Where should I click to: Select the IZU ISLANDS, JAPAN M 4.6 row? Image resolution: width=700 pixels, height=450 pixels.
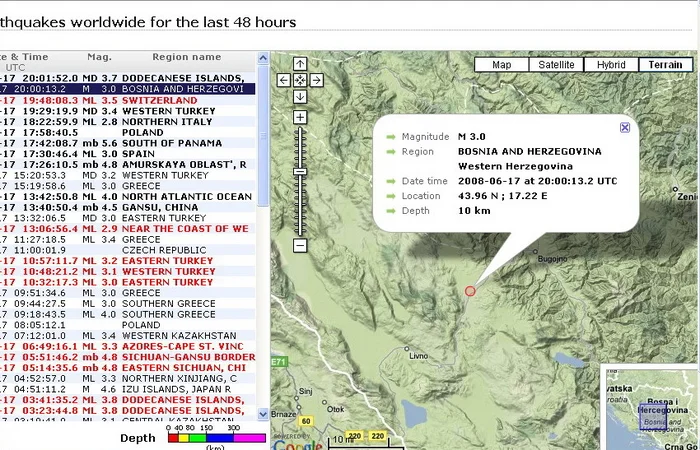click(128, 389)
